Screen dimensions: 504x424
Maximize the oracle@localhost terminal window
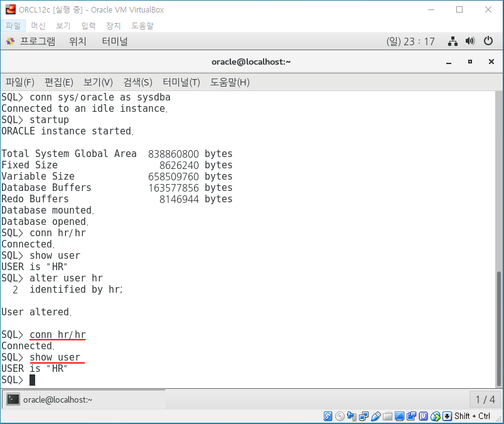point(470,62)
